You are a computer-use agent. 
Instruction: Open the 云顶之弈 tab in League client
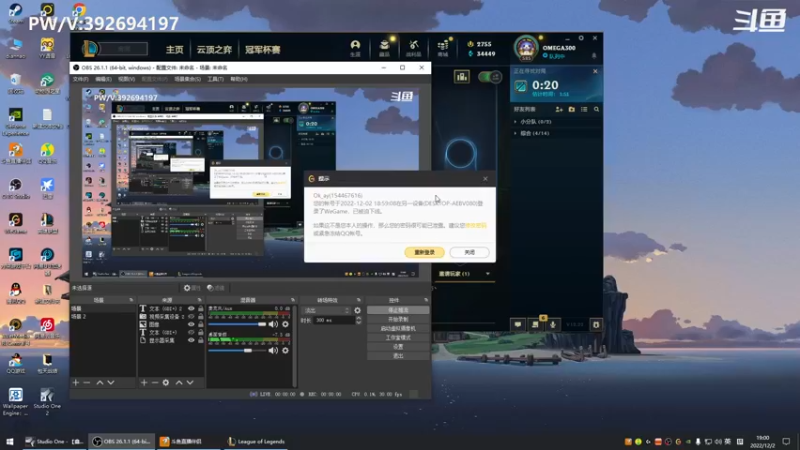point(214,49)
